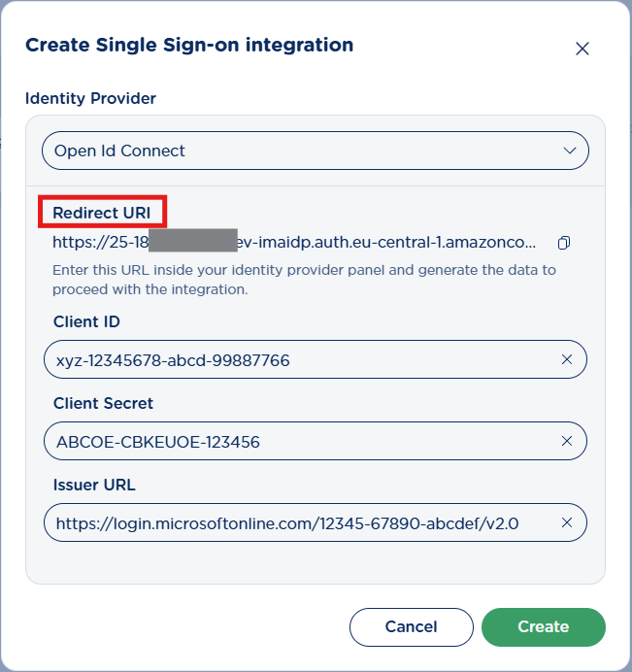
Task: Clear the Client ID field
Action: click(567, 360)
